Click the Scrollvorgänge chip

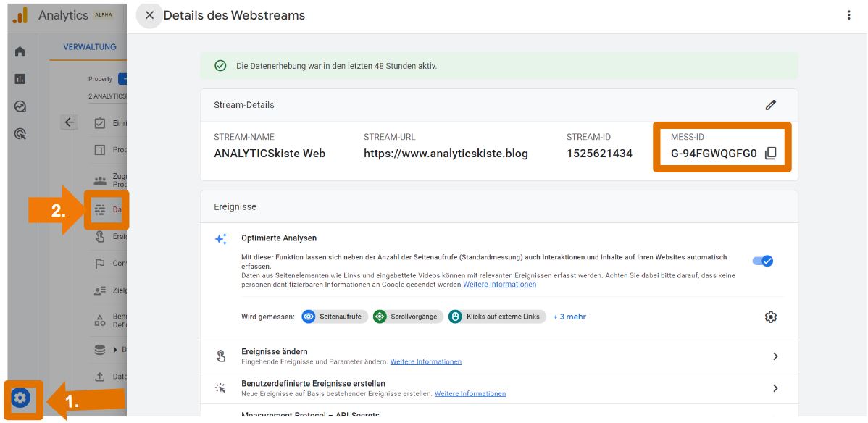click(407, 317)
